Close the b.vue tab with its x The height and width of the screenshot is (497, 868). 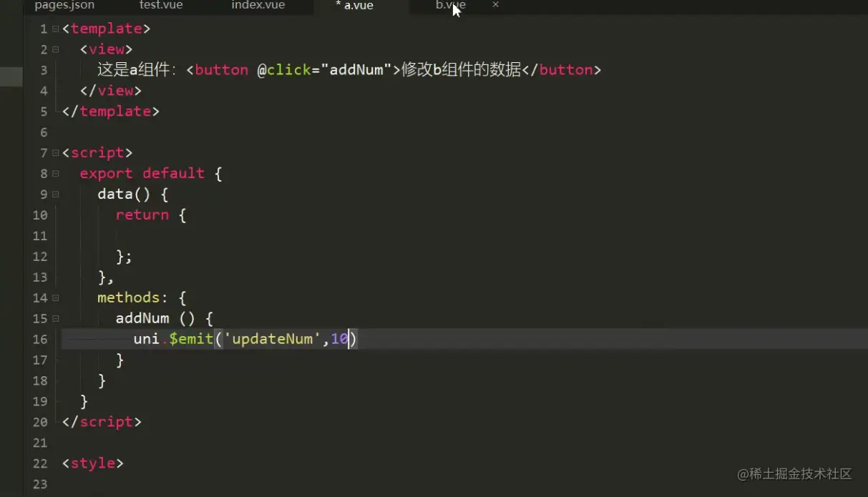(x=496, y=5)
